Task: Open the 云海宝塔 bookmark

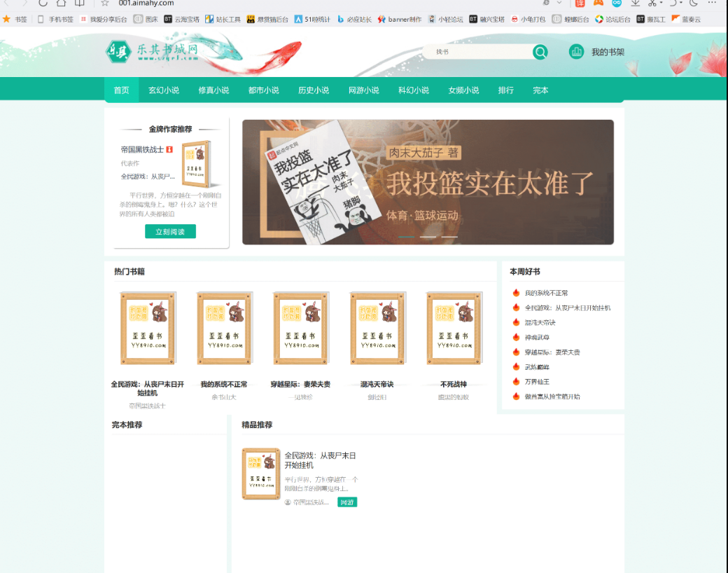Action: [181, 19]
